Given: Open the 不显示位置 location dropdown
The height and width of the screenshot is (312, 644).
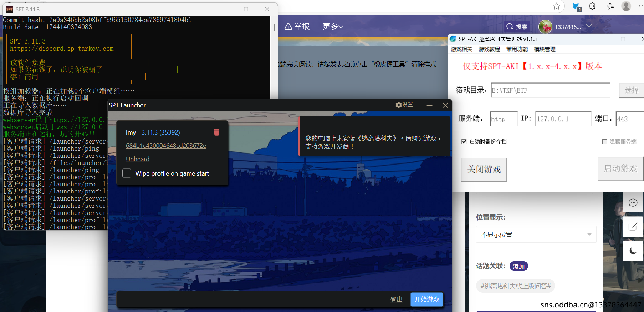Looking at the screenshot, I should (x=536, y=235).
